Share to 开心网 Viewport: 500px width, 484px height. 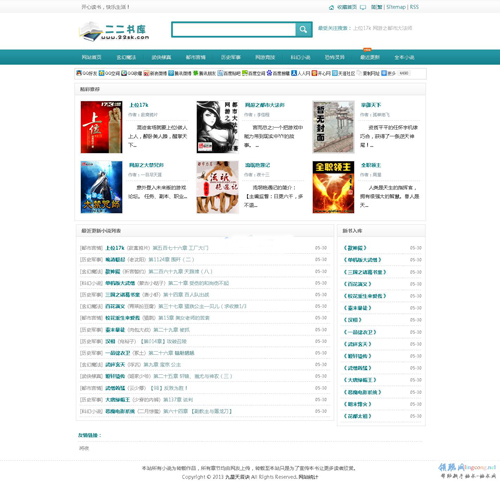point(321,73)
